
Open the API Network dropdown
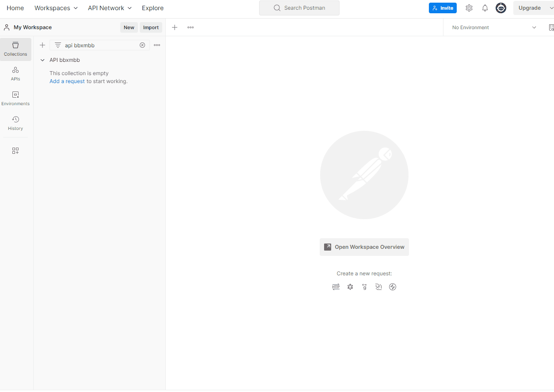[x=110, y=8]
